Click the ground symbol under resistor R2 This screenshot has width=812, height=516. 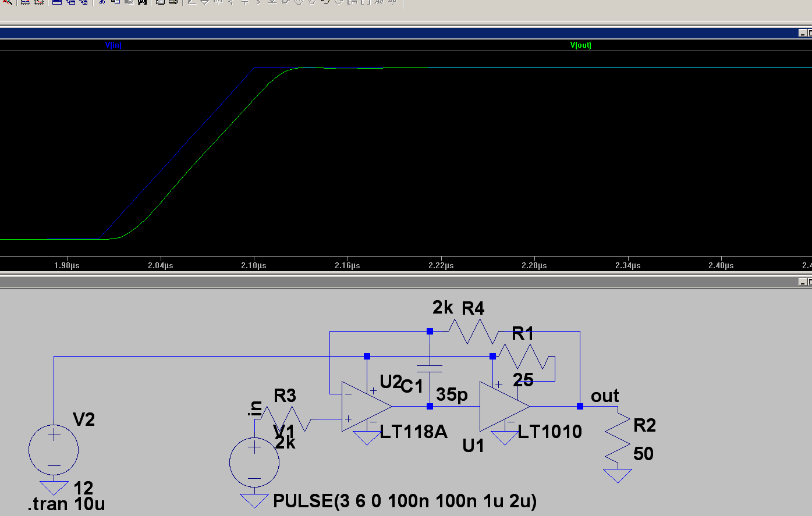618,475
